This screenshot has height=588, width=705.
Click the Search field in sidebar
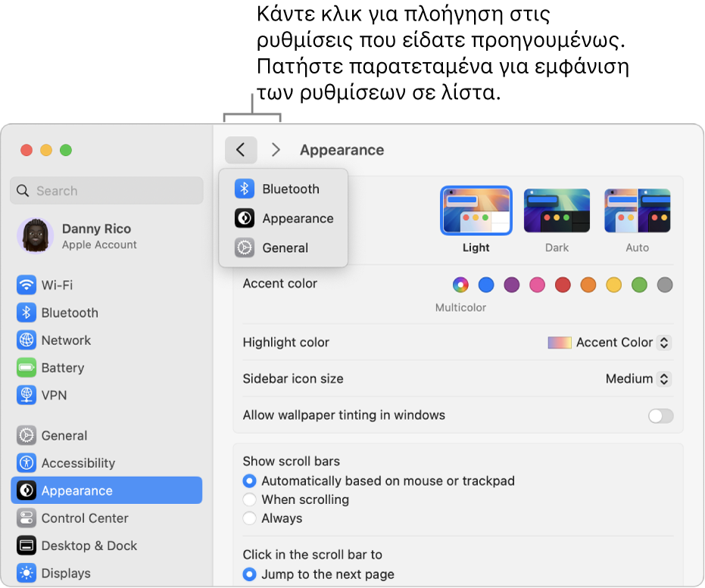point(107,191)
